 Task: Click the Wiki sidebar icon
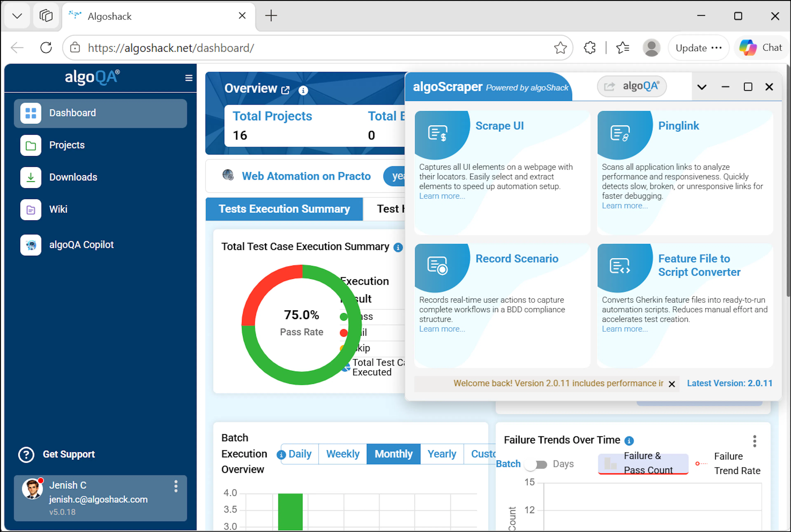30,210
